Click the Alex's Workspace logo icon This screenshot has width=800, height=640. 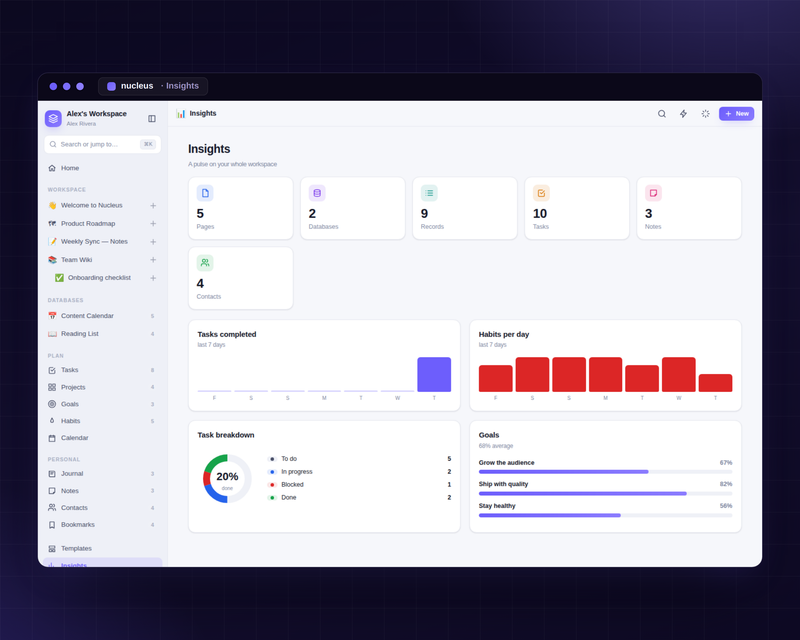click(x=53, y=118)
